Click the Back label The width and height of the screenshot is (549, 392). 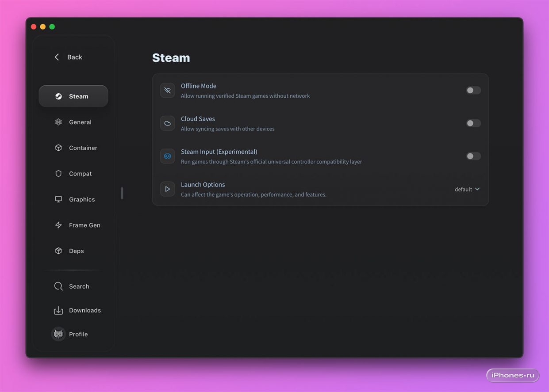coord(75,57)
